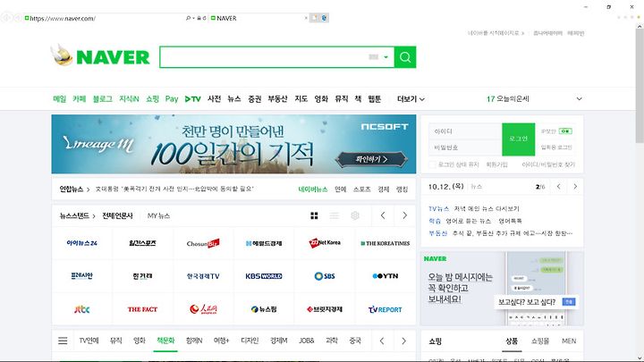Open the 일회용 로그인 link

click(x=556, y=147)
